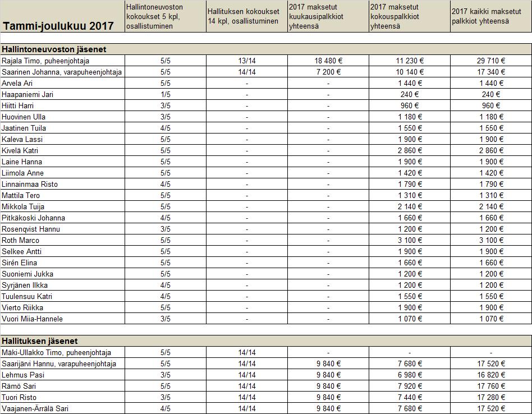
Task: Select the '1 070 €' meeting fee of Vuori Miia-Hannele
Action: point(410,319)
